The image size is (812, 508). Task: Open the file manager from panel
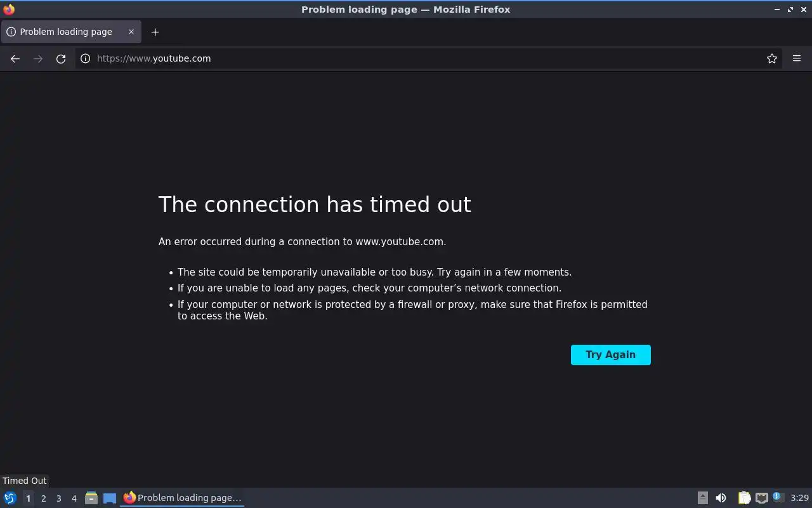(x=91, y=498)
